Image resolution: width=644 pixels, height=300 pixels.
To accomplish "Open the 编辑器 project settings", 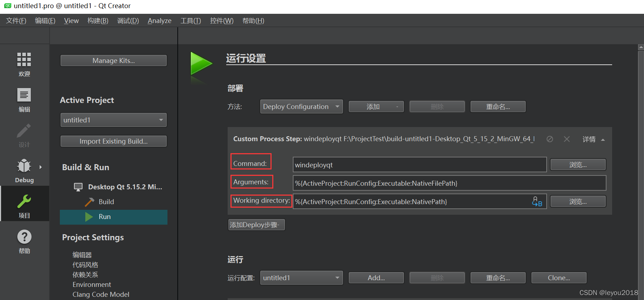I will 82,255.
